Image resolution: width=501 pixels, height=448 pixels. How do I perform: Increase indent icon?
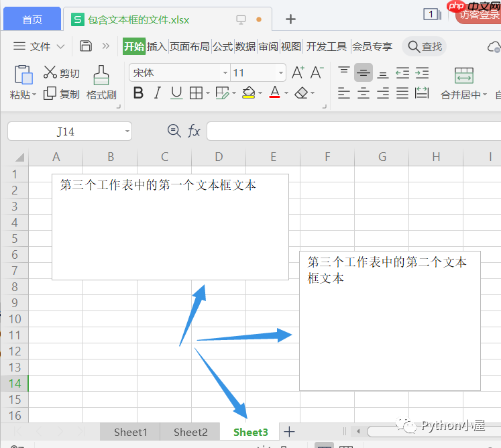coord(422,73)
